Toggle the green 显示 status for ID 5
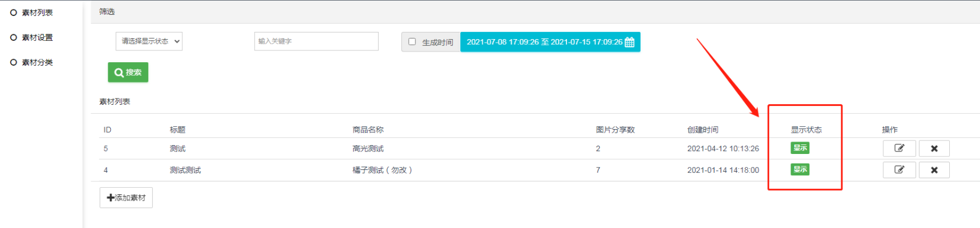The height and width of the screenshot is (228, 980). (800, 148)
